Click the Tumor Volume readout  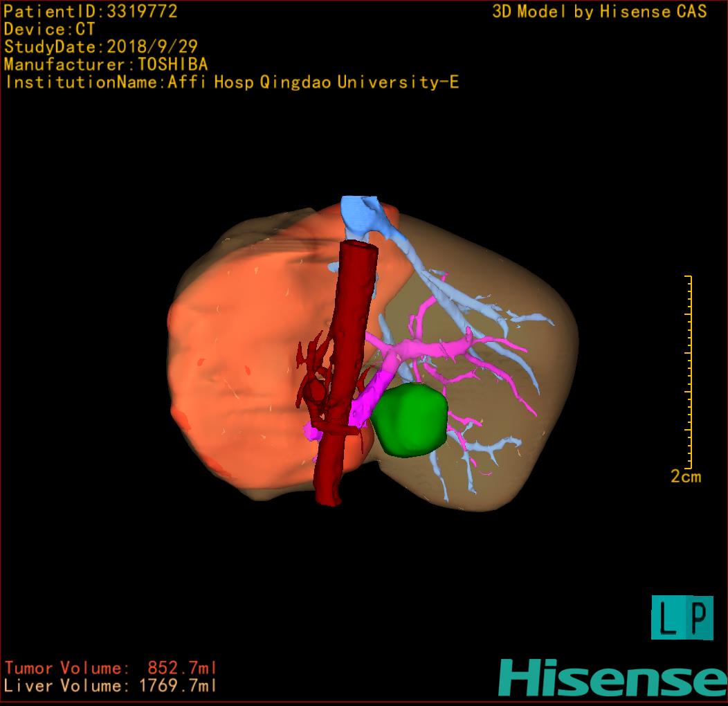pyautogui.click(x=111, y=668)
